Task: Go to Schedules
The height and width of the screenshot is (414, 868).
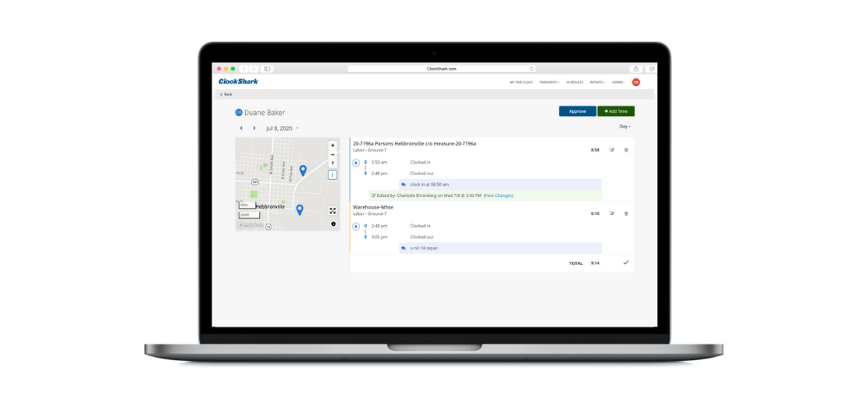Action: (x=575, y=82)
